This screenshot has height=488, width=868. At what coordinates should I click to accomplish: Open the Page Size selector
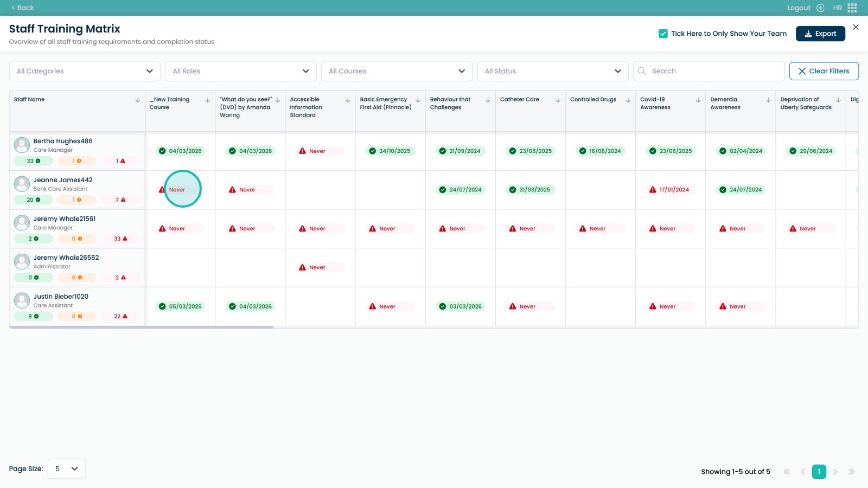pyautogui.click(x=67, y=469)
